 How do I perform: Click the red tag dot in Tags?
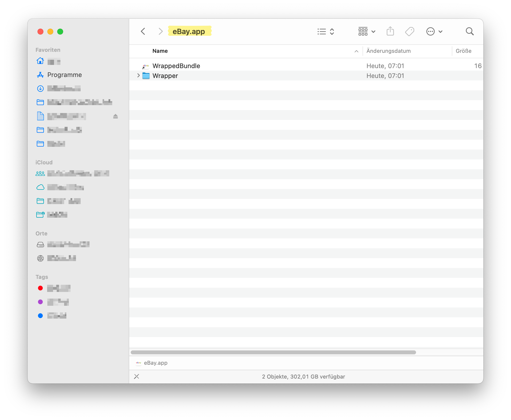[x=40, y=288]
